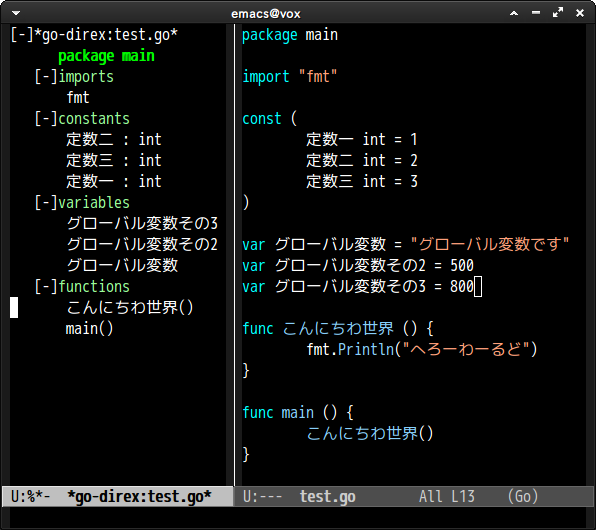Place cursor on import "fmt" line
Image resolution: width=596 pixels, height=530 pixels.
click(x=290, y=77)
